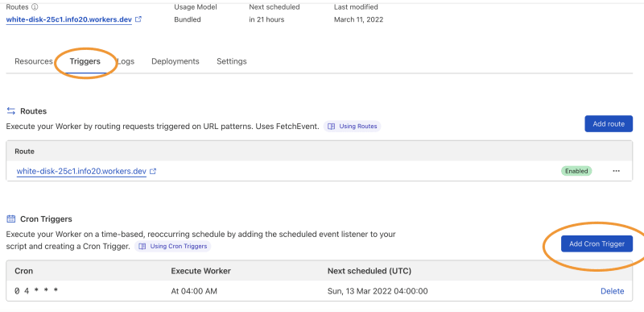Click the 'Next scheduled (UTC)' column header

click(369, 271)
